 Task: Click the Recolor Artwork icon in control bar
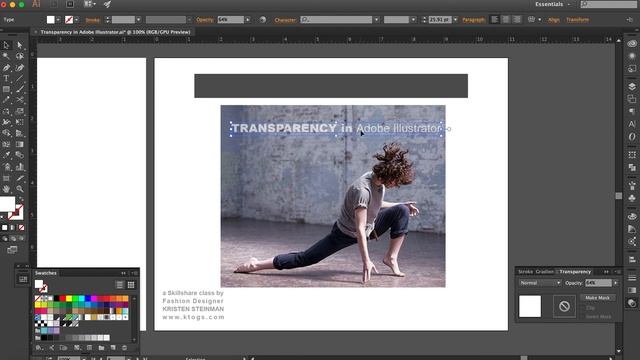tap(262, 20)
